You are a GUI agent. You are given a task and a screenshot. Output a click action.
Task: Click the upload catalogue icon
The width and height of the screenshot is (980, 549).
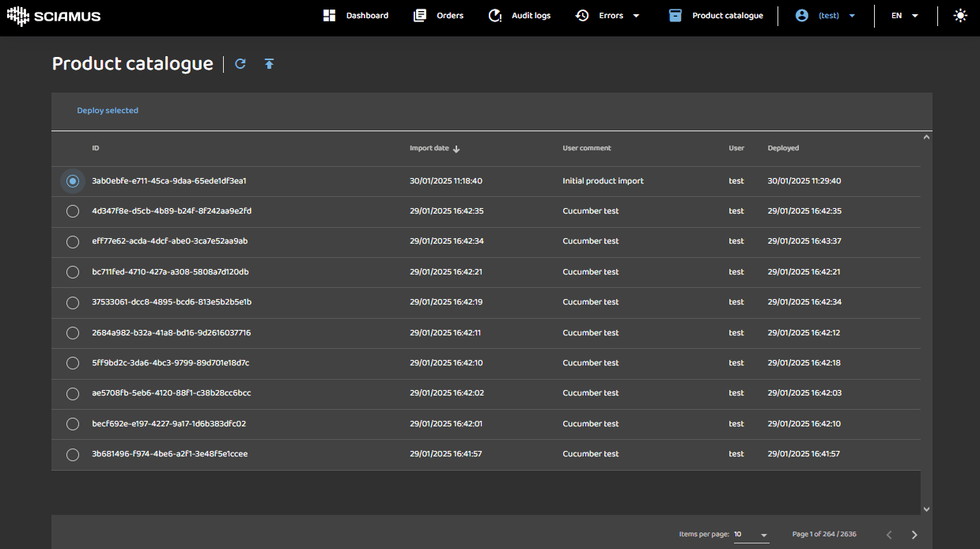click(x=269, y=64)
